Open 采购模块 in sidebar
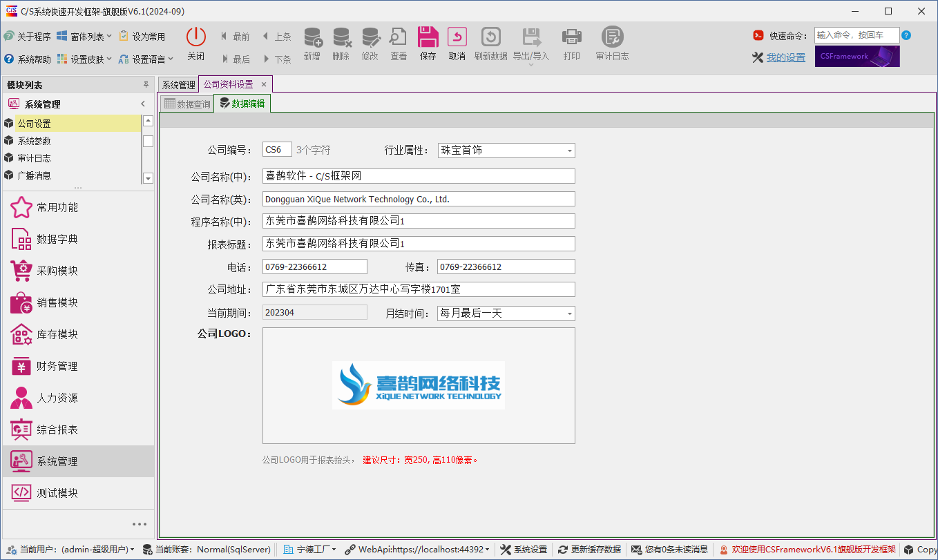938x560 pixels. [x=79, y=271]
